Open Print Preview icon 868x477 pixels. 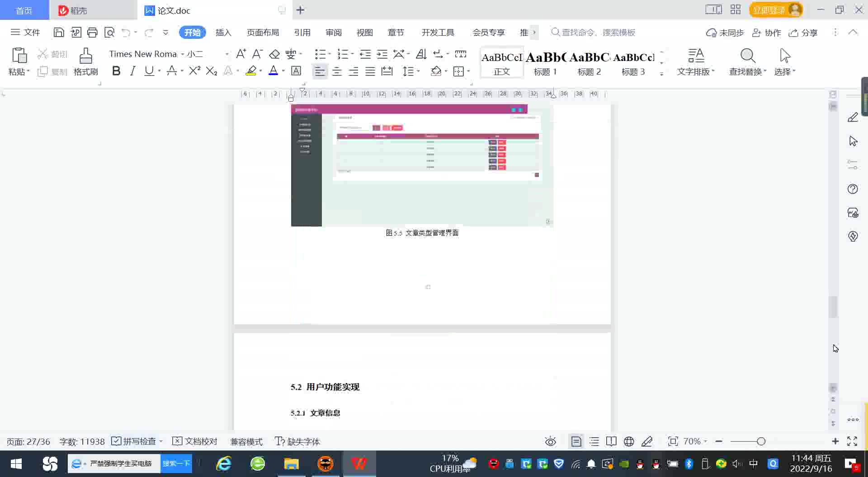[x=109, y=32]
